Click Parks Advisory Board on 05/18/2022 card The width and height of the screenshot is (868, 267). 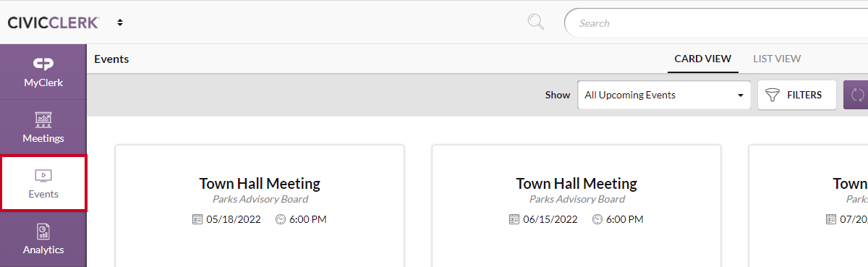tap(260, 199)
